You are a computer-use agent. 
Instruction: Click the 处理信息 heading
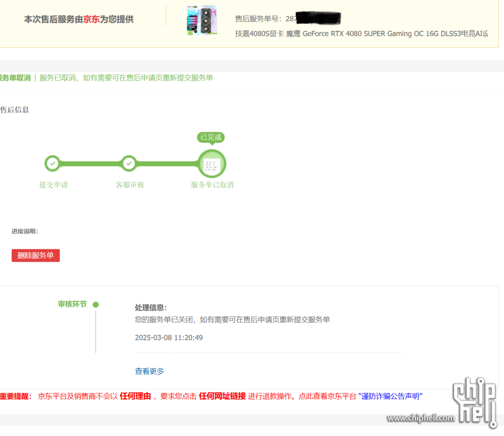(151, 307)
